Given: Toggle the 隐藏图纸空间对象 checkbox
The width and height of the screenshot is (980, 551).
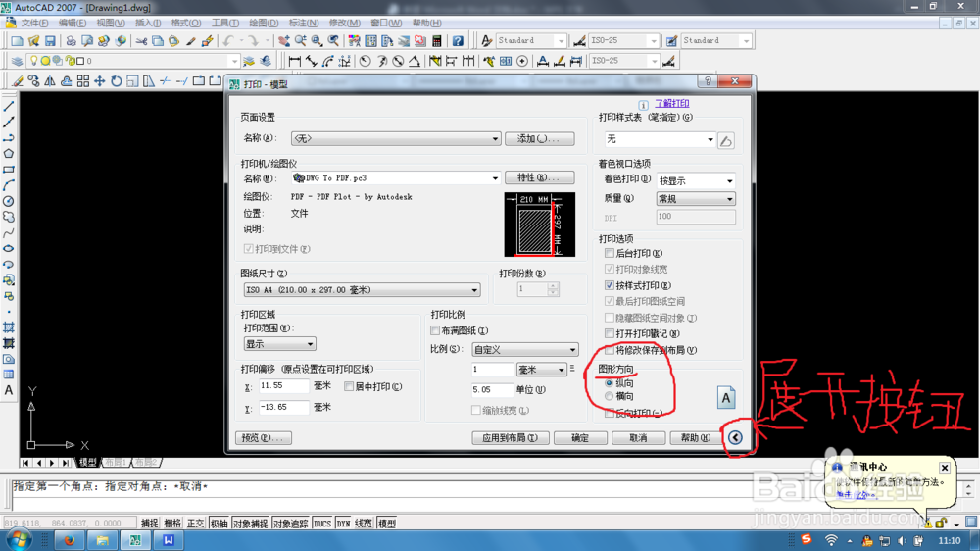Looking at the screenshot, I should pos(610,318).
